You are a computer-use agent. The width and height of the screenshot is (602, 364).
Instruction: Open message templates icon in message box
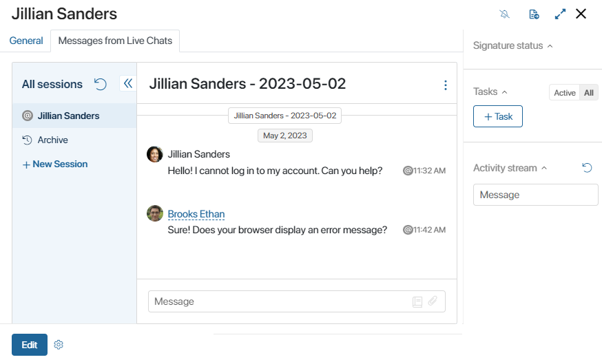click(417, 301)
